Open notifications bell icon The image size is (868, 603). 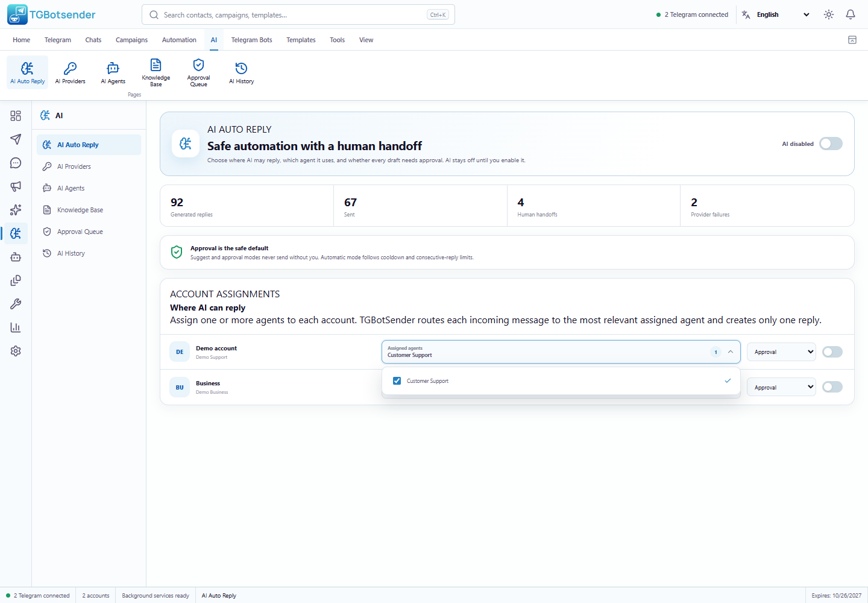(x=851, y=14)
